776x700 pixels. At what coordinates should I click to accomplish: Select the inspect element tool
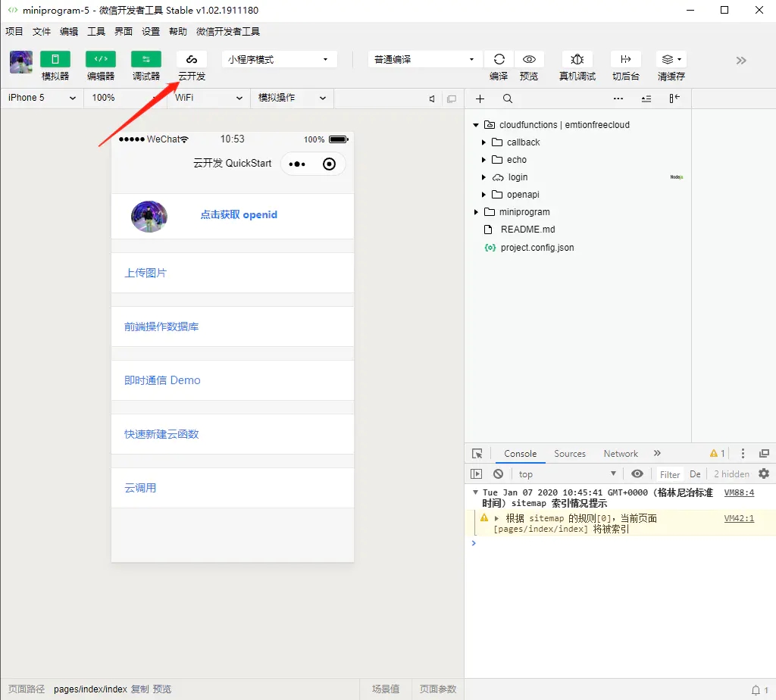pyautogui.click(x=477, y=454)
